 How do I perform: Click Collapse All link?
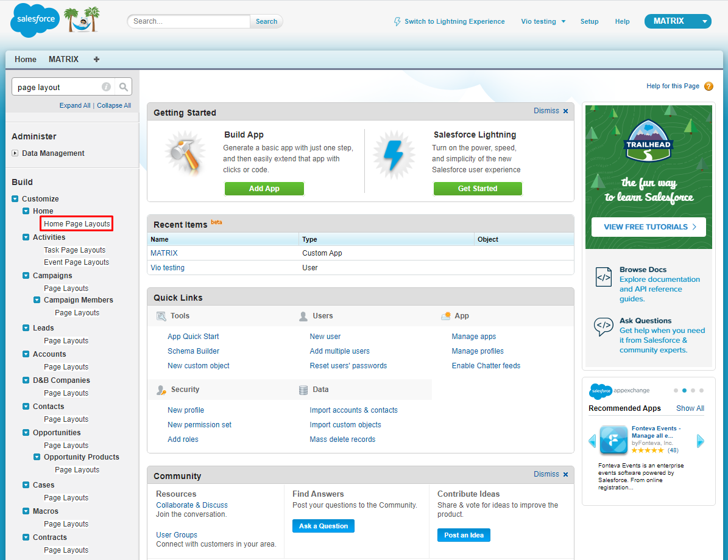click(114, 106)
